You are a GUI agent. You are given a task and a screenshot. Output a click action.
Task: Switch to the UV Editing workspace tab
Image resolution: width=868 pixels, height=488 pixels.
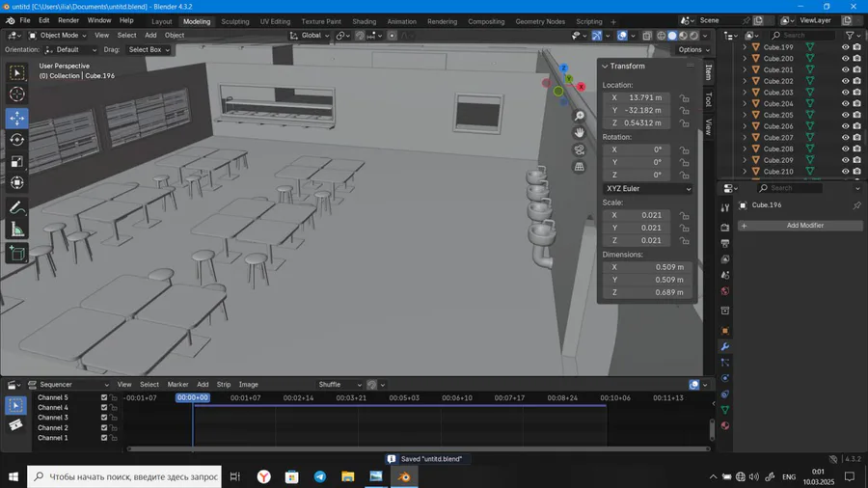tap(275, 21)
